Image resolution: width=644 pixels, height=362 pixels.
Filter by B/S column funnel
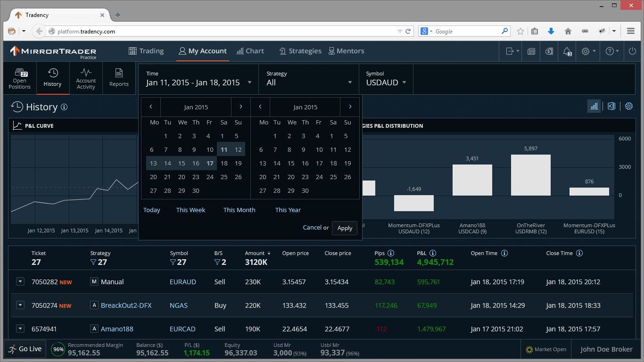(x=217, y=262)
